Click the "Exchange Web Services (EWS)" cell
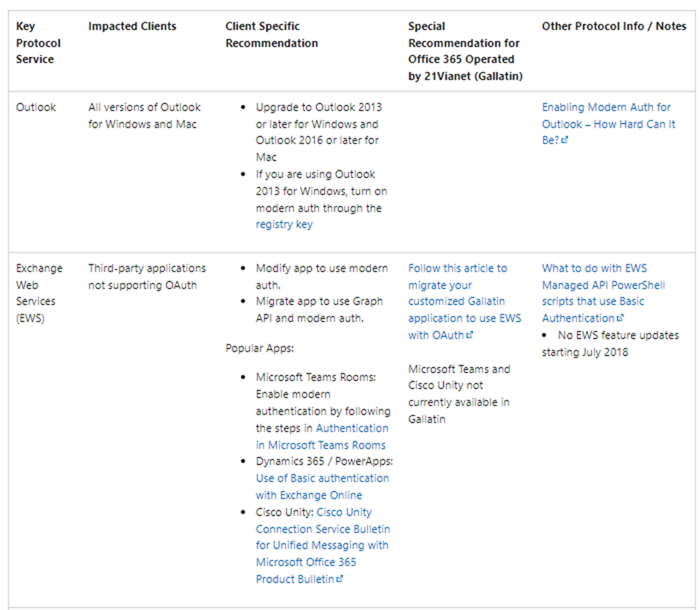Image resolution: width=700 pixels, height=610 pixels. (39, 293)
